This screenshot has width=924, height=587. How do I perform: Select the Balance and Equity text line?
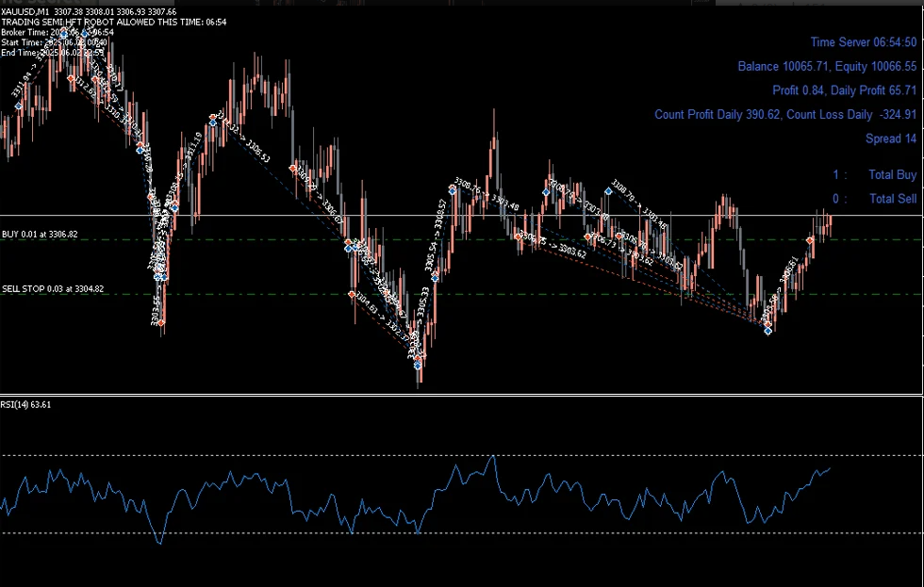[x=826, y=67]
